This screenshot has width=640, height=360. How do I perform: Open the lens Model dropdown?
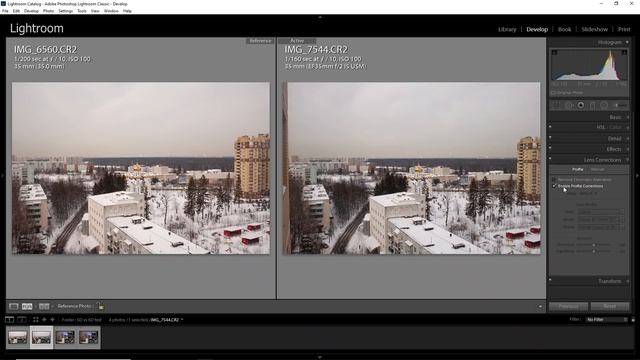[x=600, y=219]
